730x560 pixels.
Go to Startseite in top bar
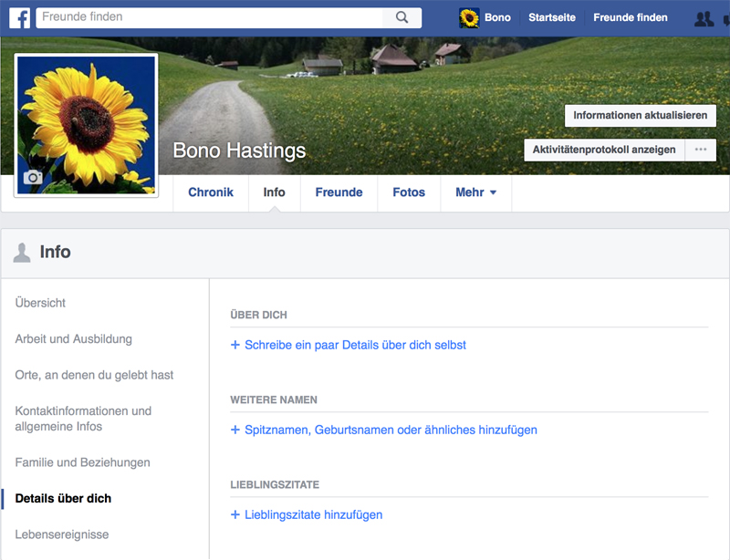click(x=552, y=17)
